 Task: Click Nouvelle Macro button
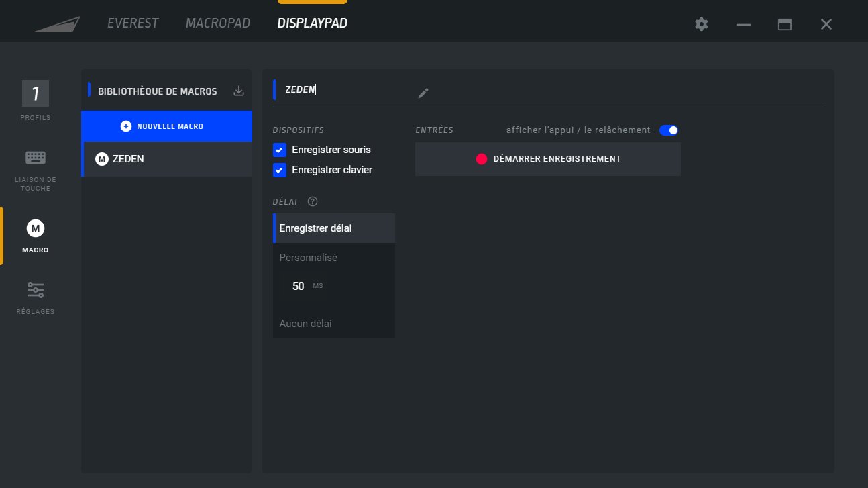[x=166, y=126]
